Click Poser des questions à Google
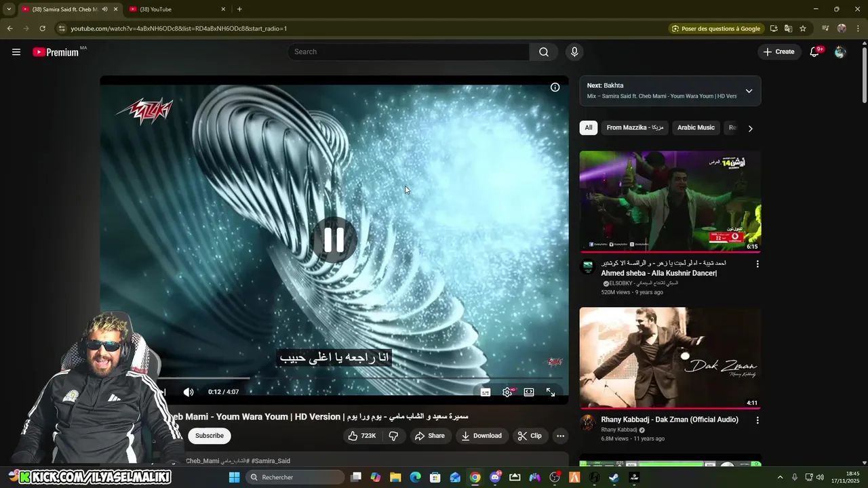 pos(715,28)
